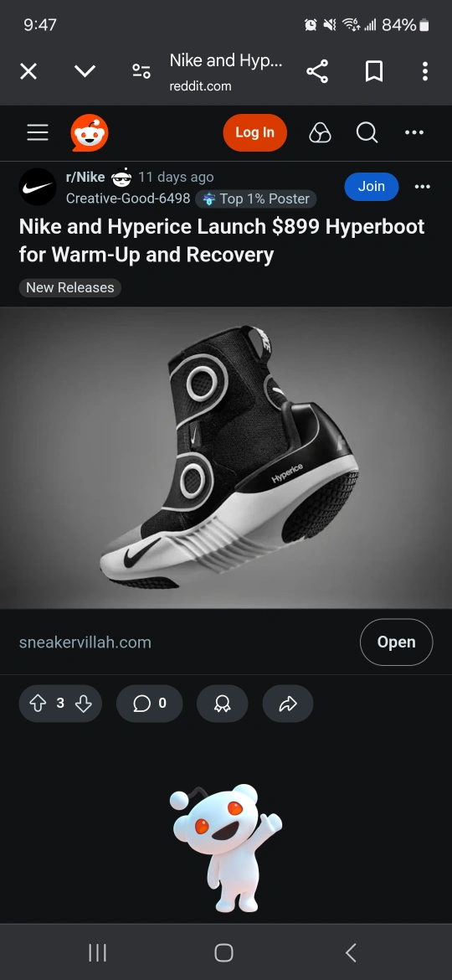Viewport: 452px width, 980px height.
Task: Open Reddit header more options
Action: pyautogui.click(x=414, y=132)
